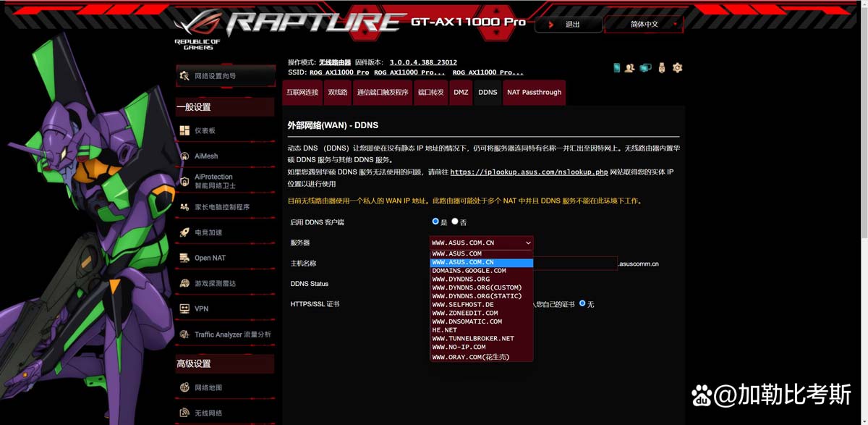Switch to the 端口转发 tab

(x=431, y=93)
